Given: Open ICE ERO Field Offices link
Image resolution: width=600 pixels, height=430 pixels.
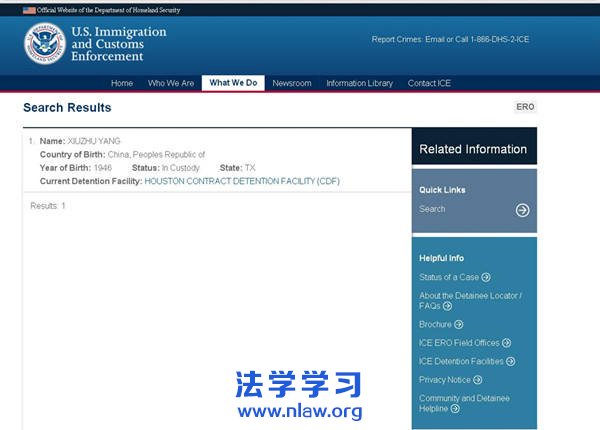Looking at the screenshot, I should pos(459,343).
